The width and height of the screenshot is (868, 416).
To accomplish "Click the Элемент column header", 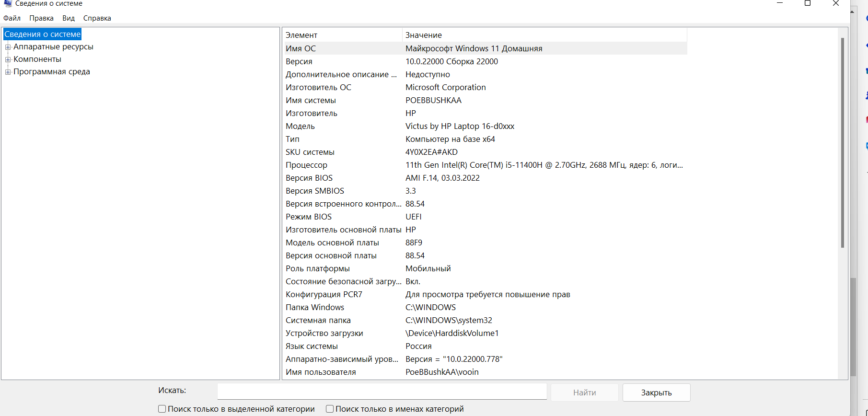I will 342,35.
